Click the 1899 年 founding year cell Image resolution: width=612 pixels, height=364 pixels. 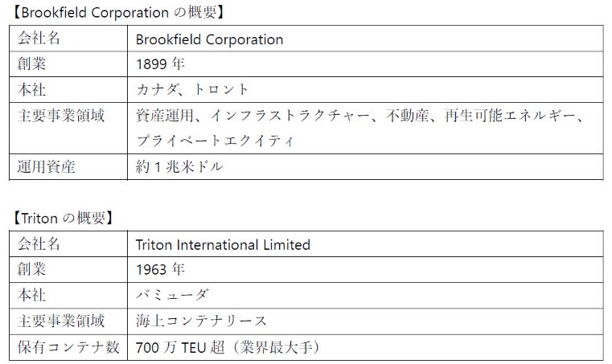161,64
